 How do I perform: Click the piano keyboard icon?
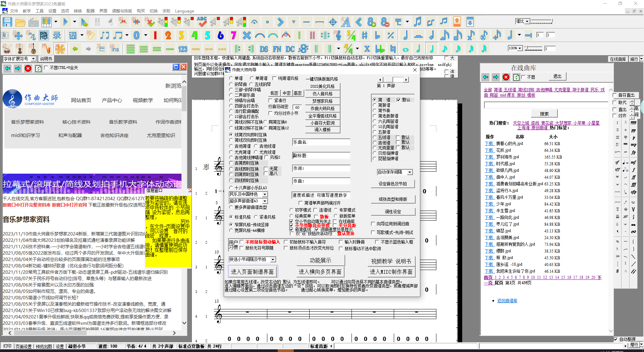pyautogui.click(x=46, y=22)
